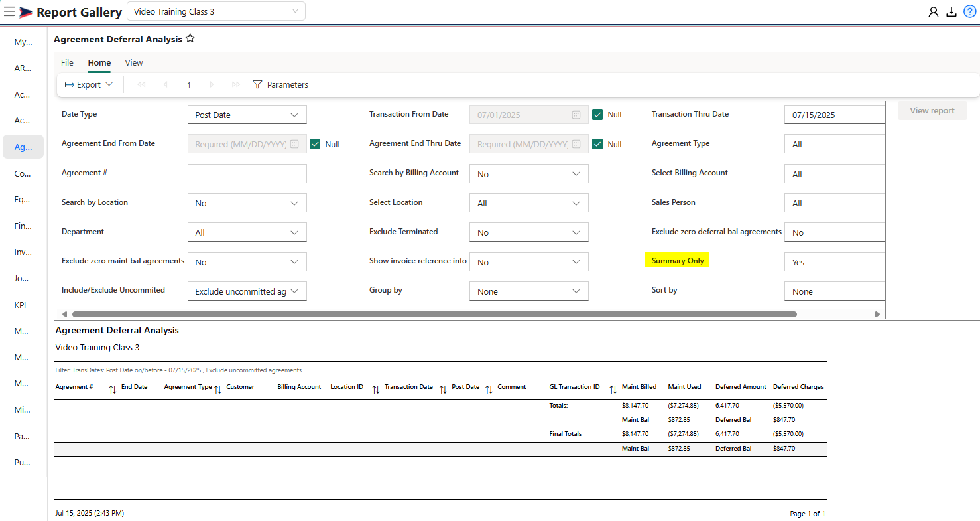This screenshot has width=980, height=521.
Task: Open calendar for Agreement End From Date
Action: point(294,144)
